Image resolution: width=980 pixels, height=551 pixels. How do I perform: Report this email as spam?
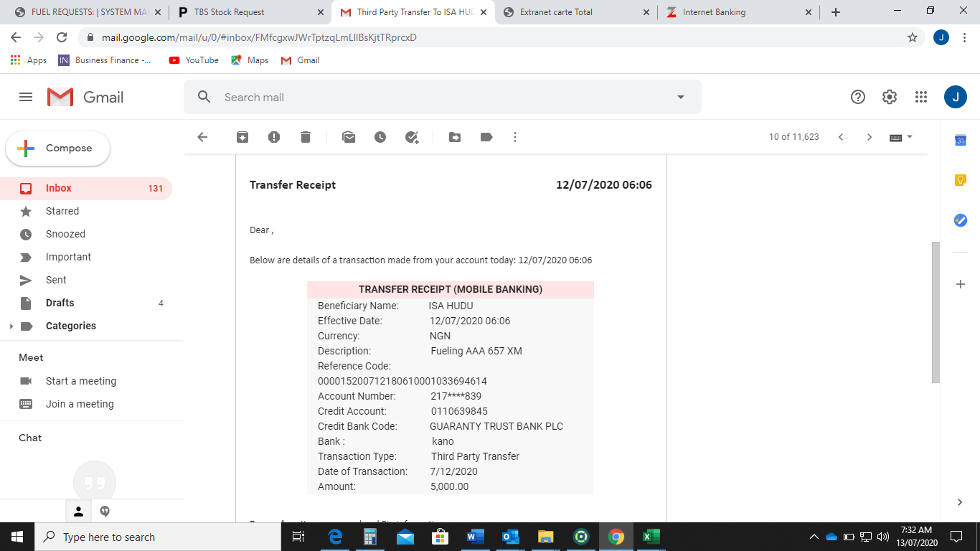pyautogui.click(x=274, y=137)
